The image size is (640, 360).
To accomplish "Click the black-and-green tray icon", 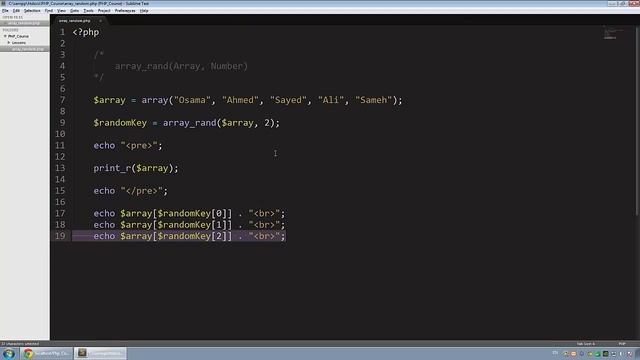I will (606, 354).
